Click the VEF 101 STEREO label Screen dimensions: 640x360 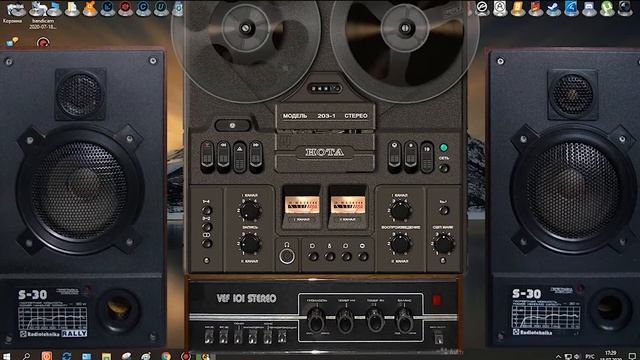(247, 298)
